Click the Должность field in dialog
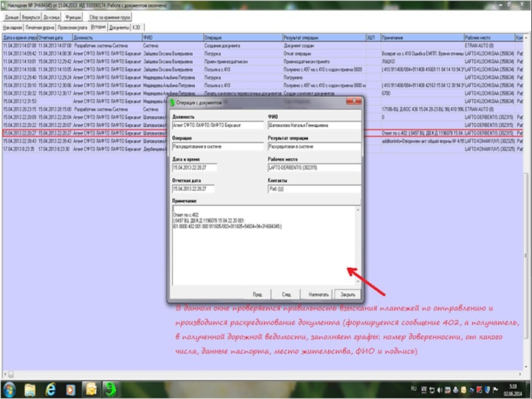This screenshot has width=532, height=399. point(217,125)
